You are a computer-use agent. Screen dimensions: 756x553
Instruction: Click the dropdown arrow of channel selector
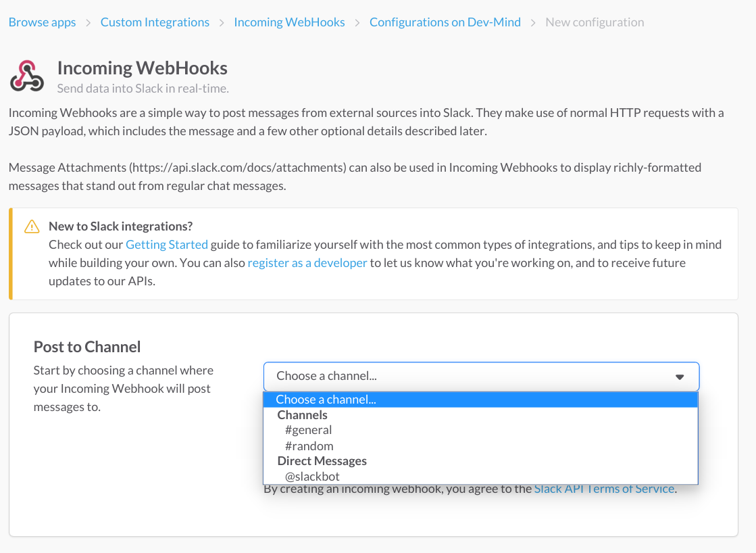coord(680,377)
